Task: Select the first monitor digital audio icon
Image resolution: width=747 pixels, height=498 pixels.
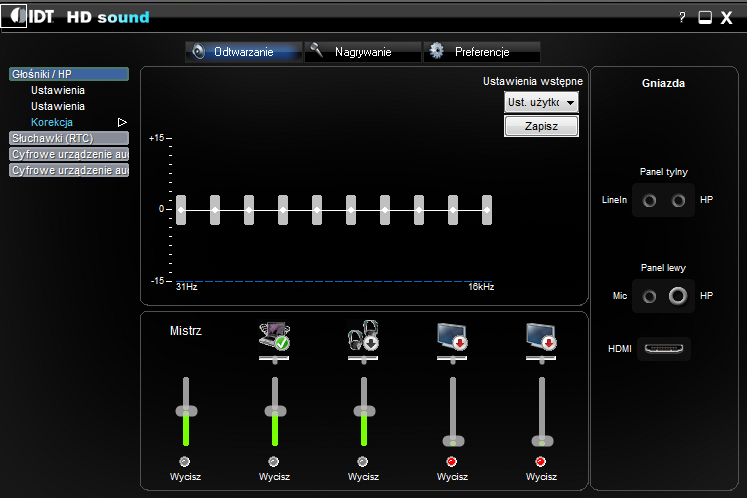Action: (452, 336)
